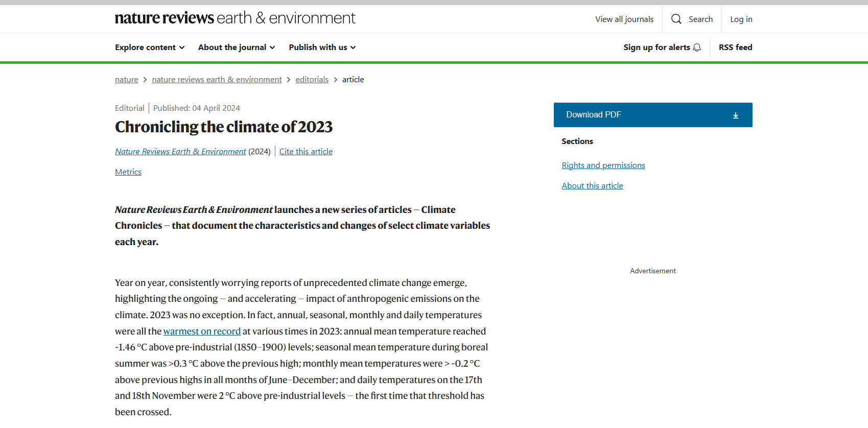The width and height of the screenshot is (868, 428).
Task: Expand the Explore content menu
Action: (x=150, y=47)
